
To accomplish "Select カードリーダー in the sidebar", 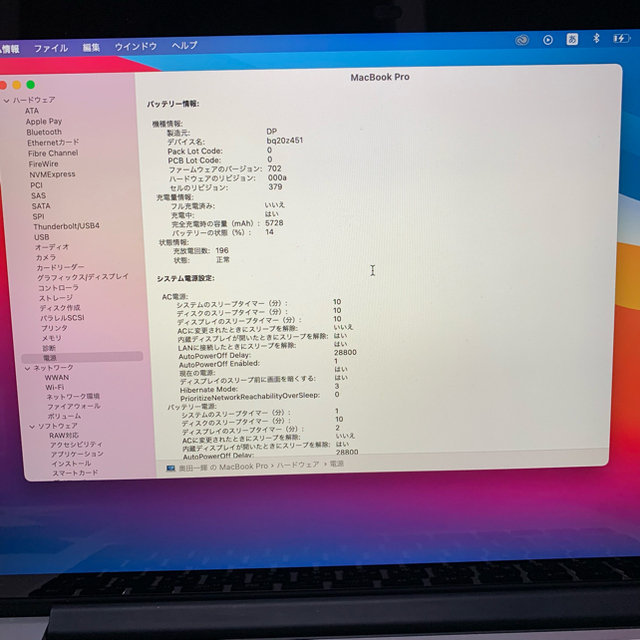I will click(x=60, y=268).
